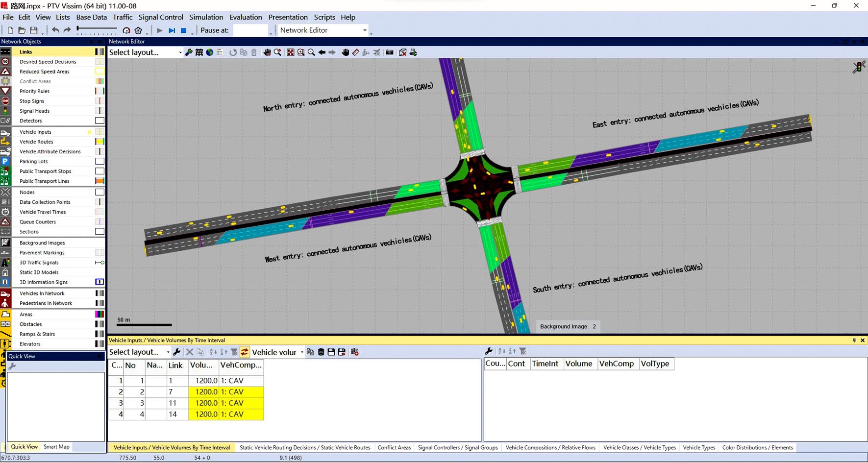Click the synchronization icon in Vehicle Inputs list
868x463 pixels.
tap(244, 352)
